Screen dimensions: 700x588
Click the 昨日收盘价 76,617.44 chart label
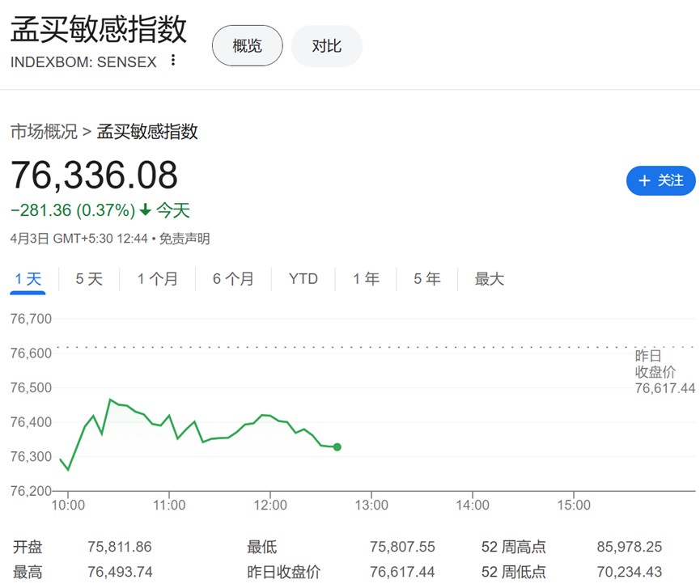click(x=664, y=372)
